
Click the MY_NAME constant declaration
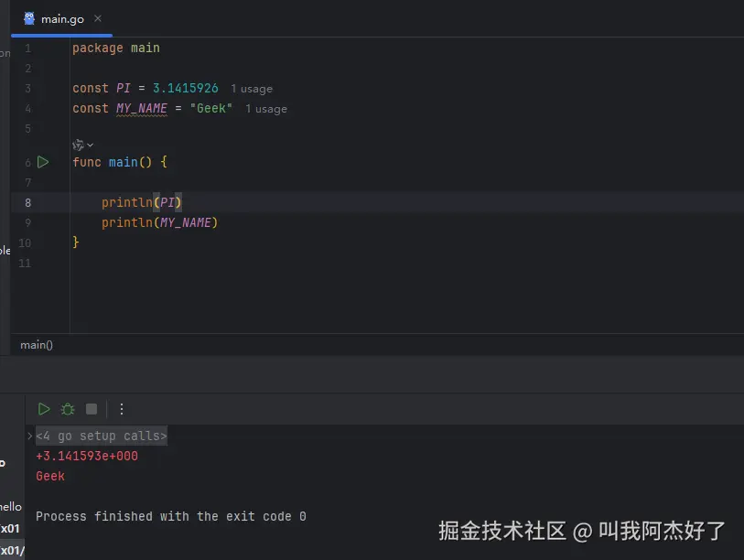tap(141, 108)
